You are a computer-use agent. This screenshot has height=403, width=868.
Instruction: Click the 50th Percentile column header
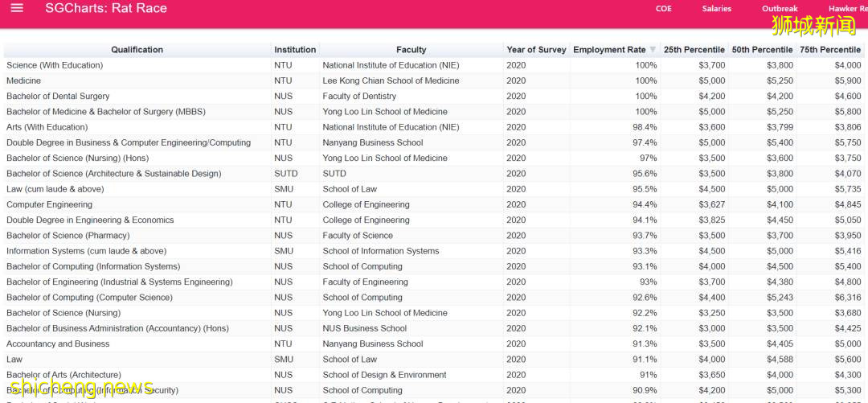(762, 50)
